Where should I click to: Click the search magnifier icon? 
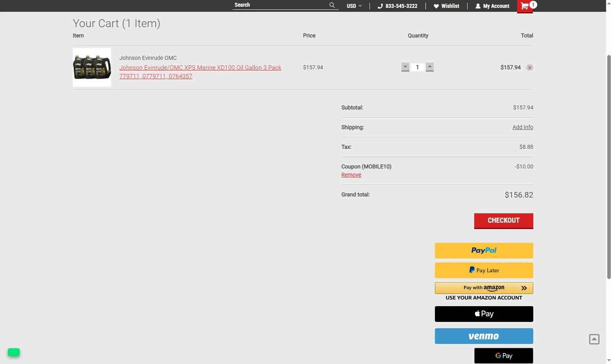click(332, 5)
